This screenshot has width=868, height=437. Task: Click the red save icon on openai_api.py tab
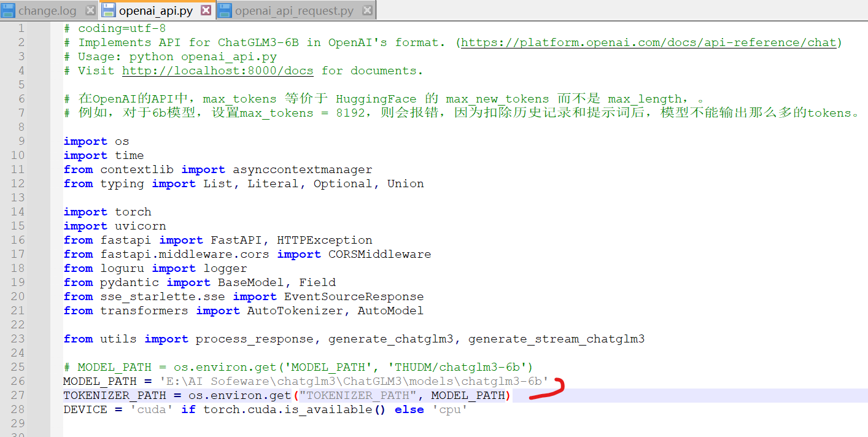click(x=108, y=10)
